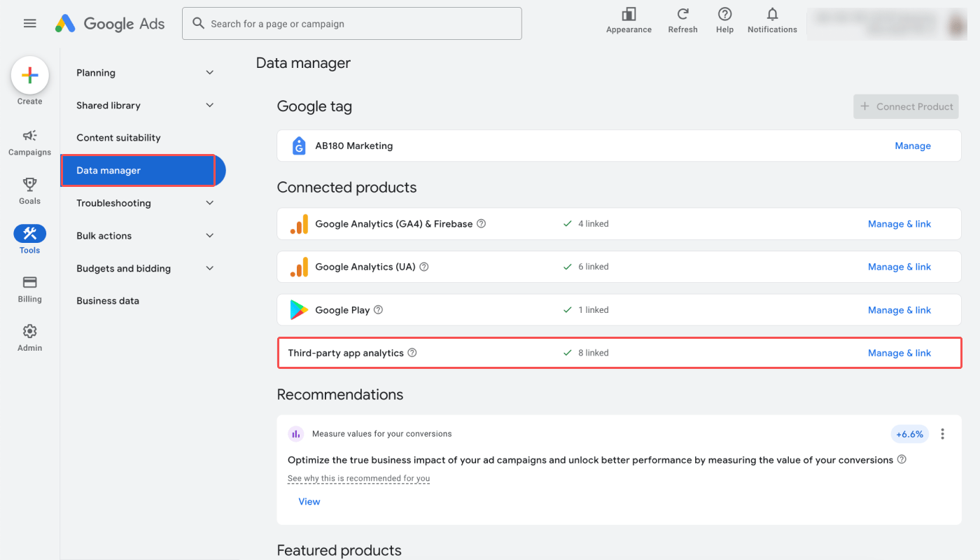Click the 'Connected products' heading
980x560 pixels.
(346, 188)
